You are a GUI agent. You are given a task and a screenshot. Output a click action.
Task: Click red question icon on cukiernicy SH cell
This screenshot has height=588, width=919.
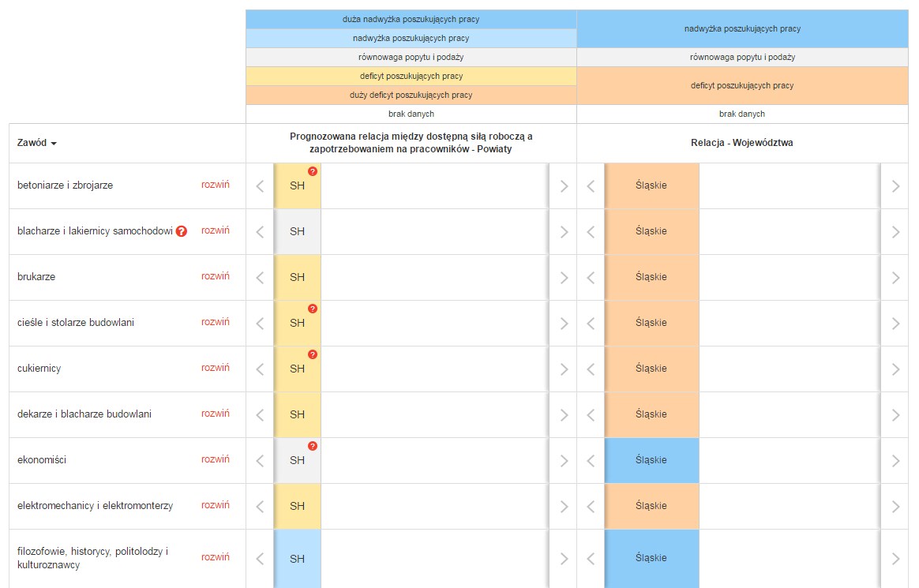(313, 354)
